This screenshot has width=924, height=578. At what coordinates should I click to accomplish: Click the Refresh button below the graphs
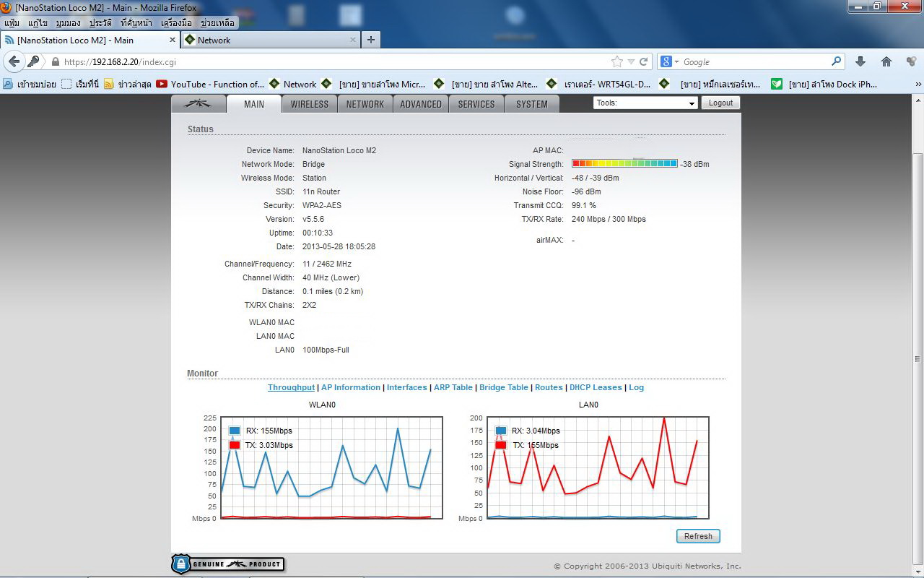coord(698,536)
